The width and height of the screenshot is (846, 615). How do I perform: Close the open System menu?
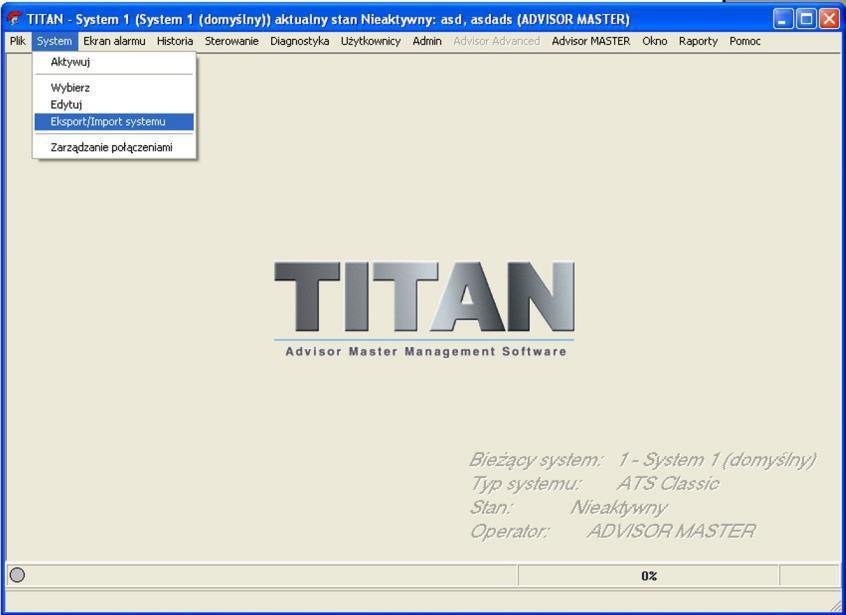coord(54,41)
